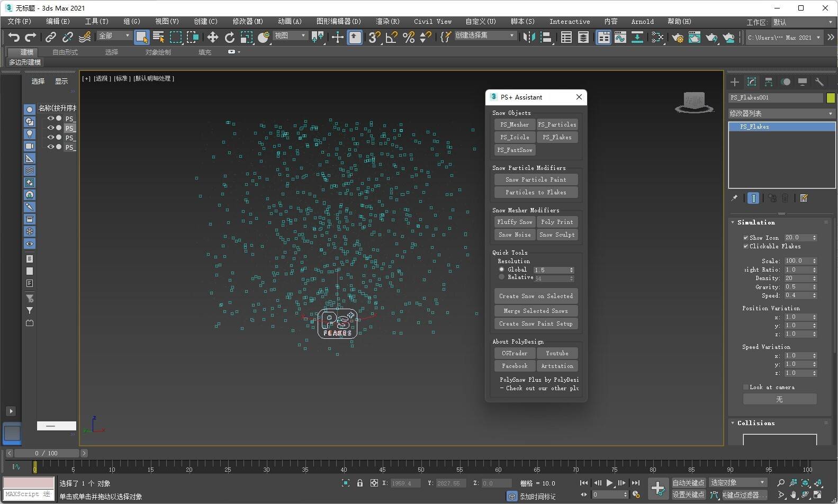Click the Density spinner arrows
Viewport: 838px width, 504px height.
tap(814, 278)
